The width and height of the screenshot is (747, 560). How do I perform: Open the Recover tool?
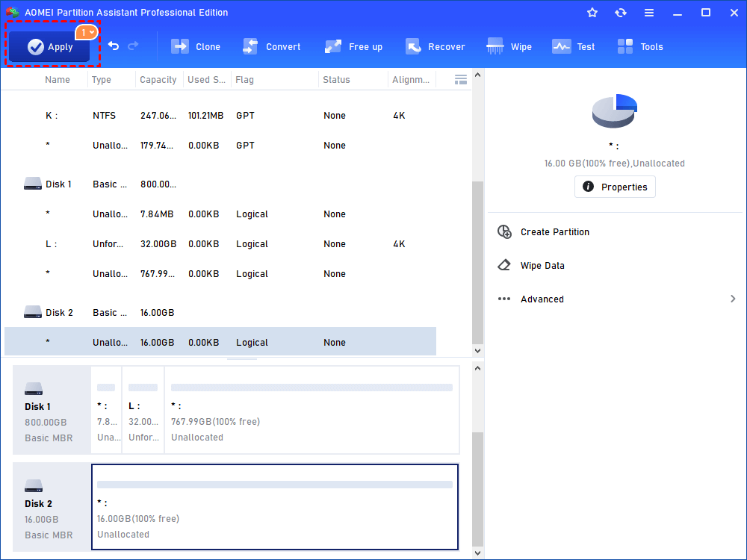(x=435, y=46)
